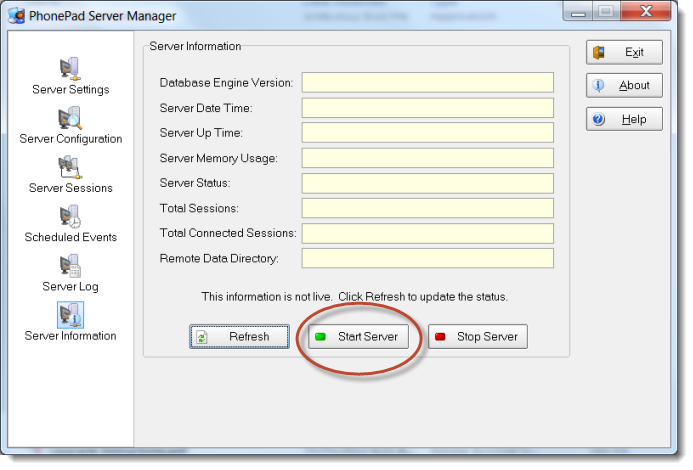
Task: Open Scheduled Events icon in sidebar
Action: 70,217
